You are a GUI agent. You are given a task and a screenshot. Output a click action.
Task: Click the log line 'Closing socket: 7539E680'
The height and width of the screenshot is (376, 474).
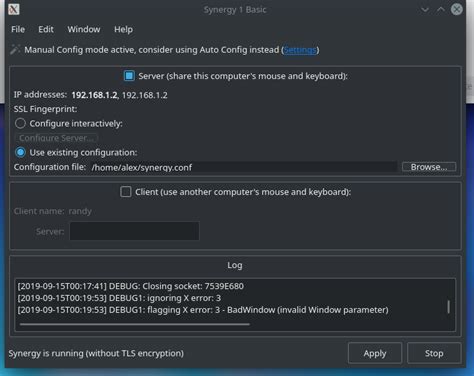pyautogui.click(x=131, y=286)
